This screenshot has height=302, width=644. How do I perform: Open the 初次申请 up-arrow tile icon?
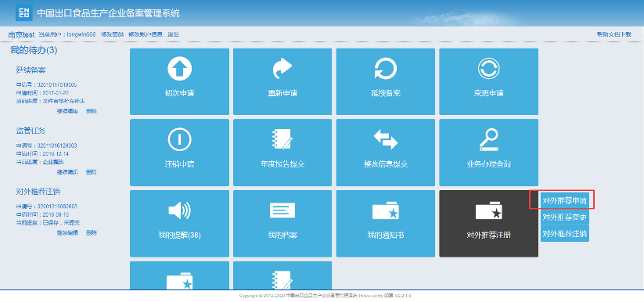click(179, 69)
